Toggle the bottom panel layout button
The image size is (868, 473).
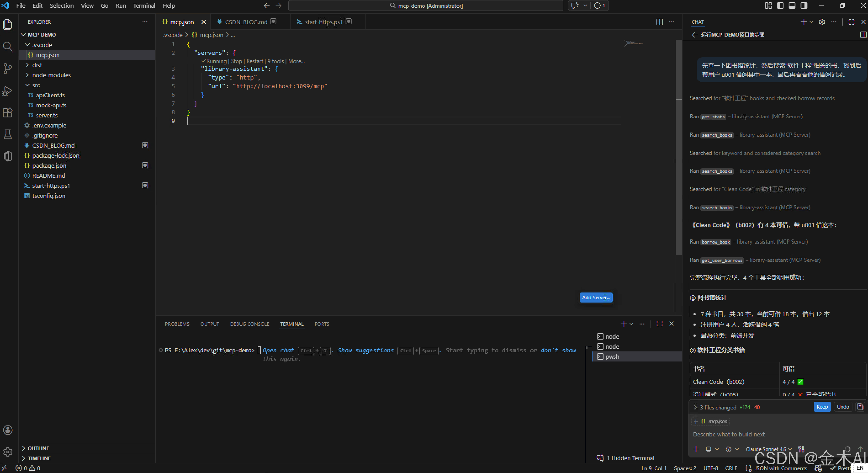[x=792, y=5]
